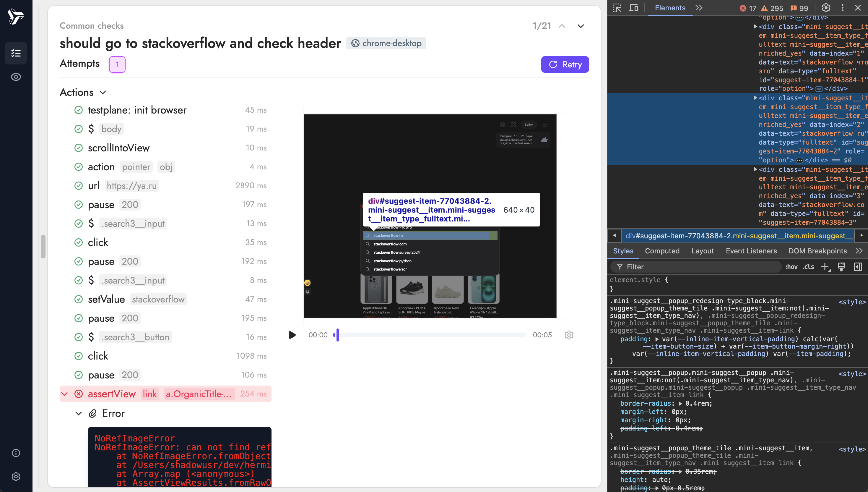Toggle computed styles sidebar pane icon
This screenshot has width=868, height=492.
[x=858, y=267]
